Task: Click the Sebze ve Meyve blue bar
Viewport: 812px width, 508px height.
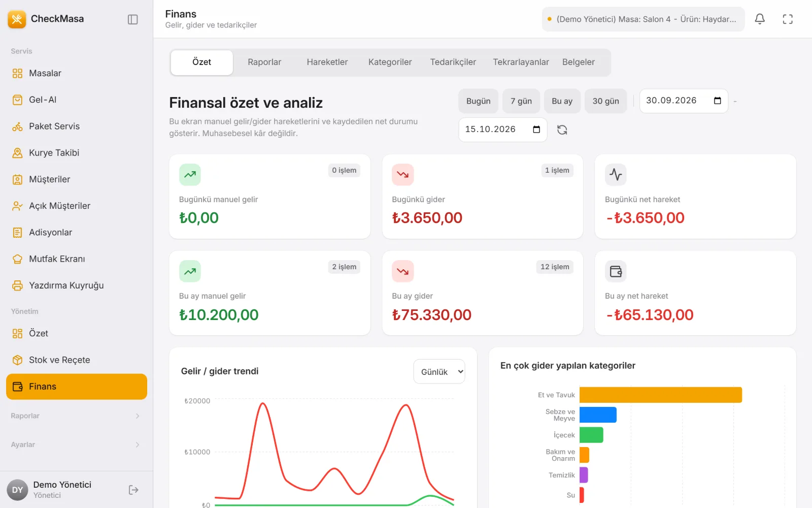Action: [x=598, y=415]
